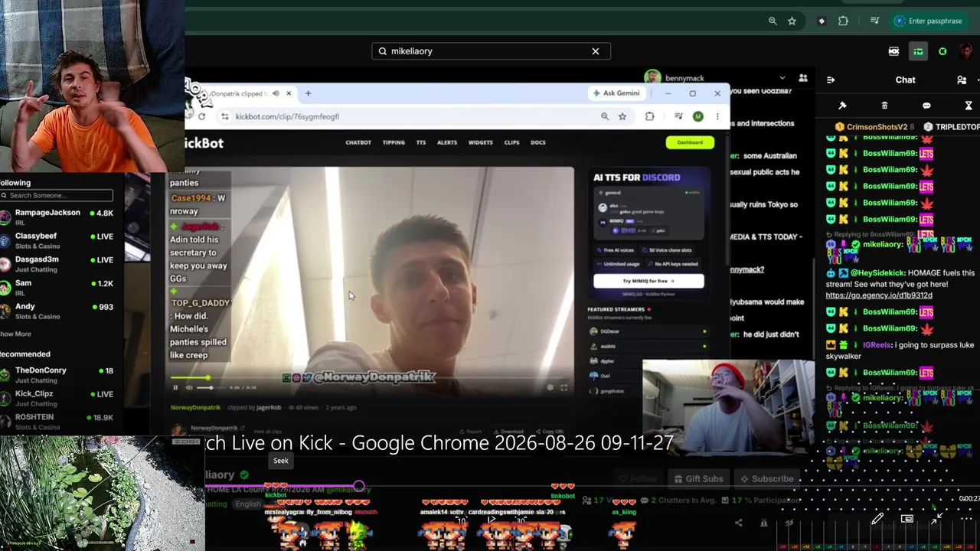The width and height of the screenshot is (980, 551).
Task: Open the three-dot more options in the bottom-right overlay
Action: [966, 519]
